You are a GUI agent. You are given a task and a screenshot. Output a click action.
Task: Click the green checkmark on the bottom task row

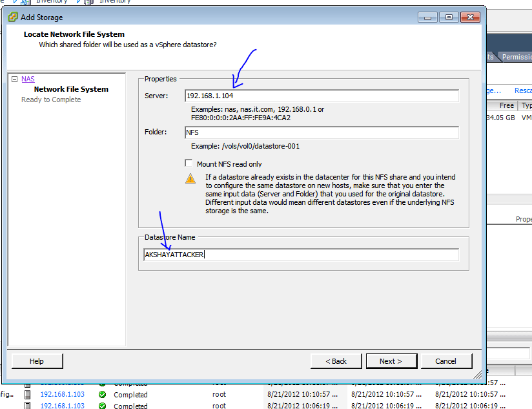[x=101, y=406]
